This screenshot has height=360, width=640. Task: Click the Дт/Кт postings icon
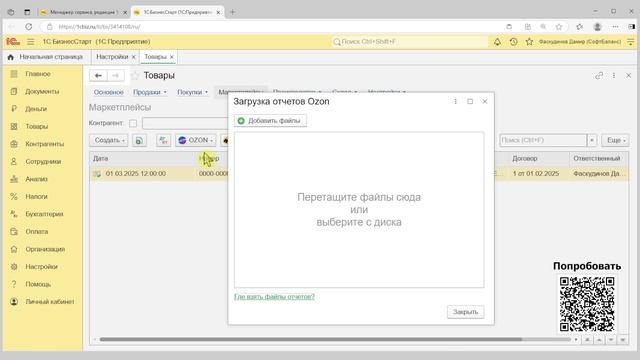(163, 140)
